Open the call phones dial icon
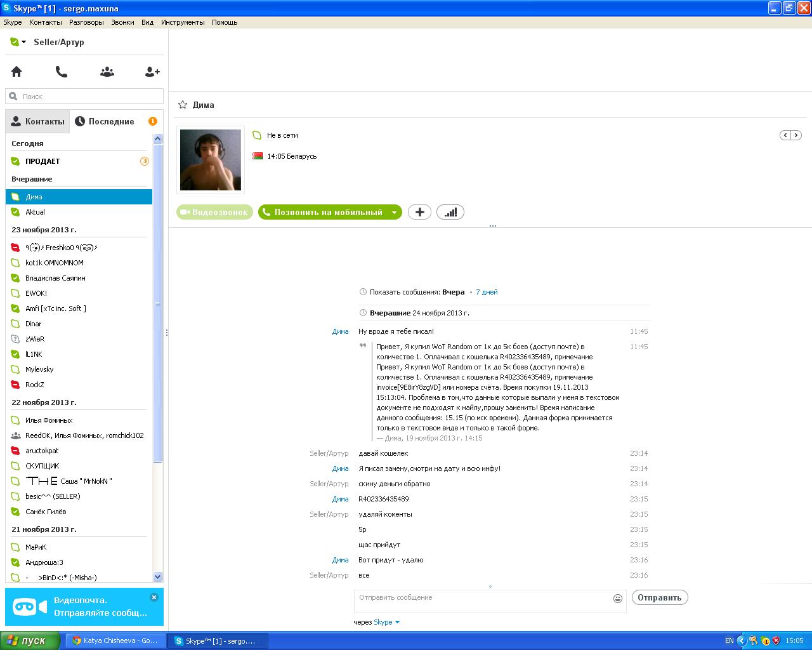 click(62, 72)
